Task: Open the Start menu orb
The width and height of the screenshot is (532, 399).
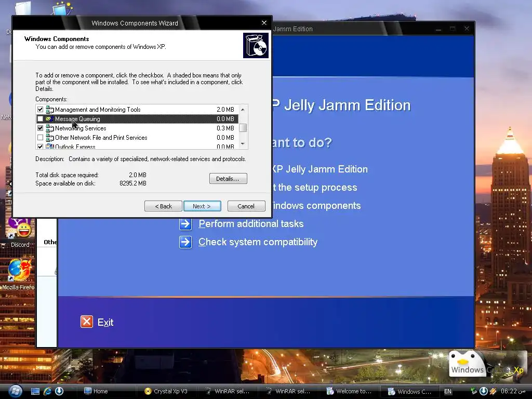Action: pos(15,391)
